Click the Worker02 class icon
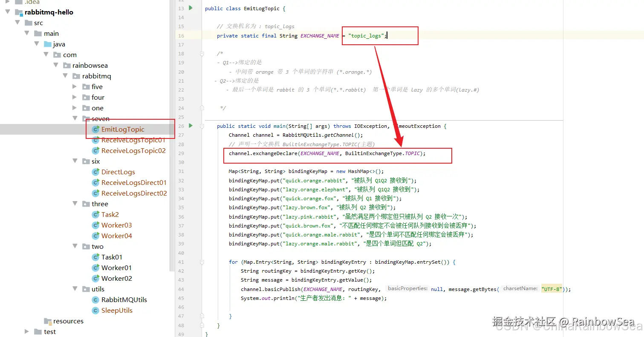The image size is (644, 337). (95, 278)
